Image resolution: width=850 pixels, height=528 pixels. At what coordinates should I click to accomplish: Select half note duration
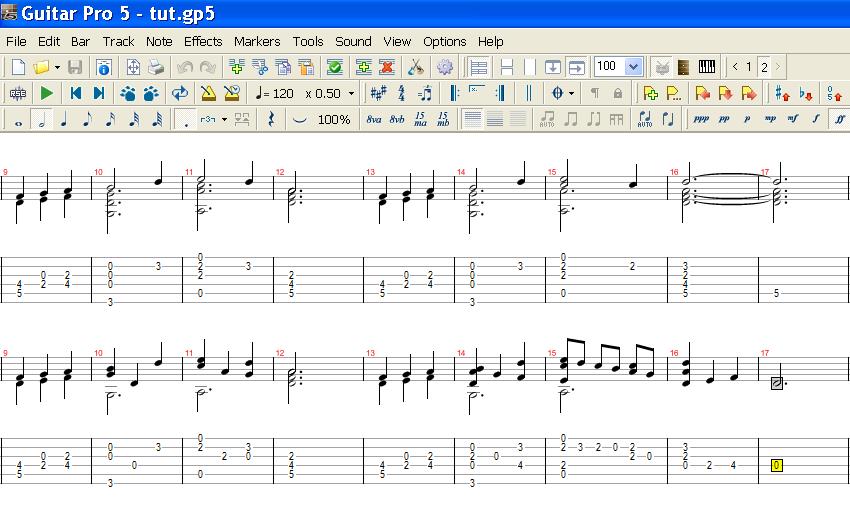point(42,119)
